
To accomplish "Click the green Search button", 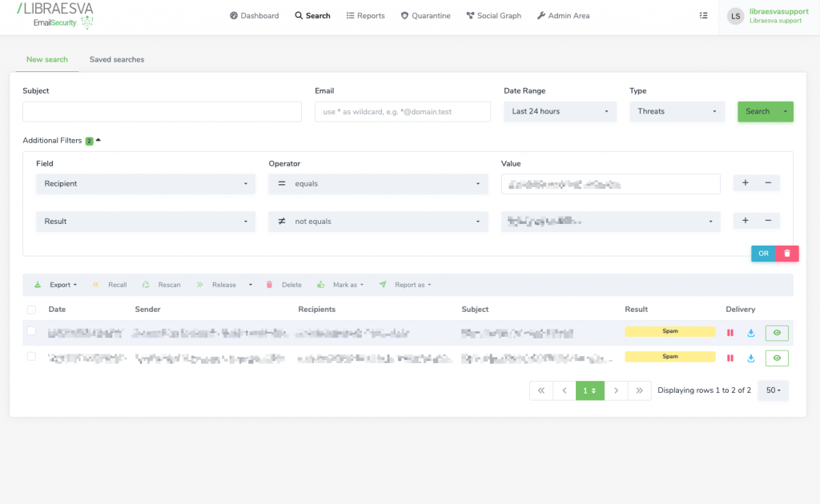I will click(758, 112).
